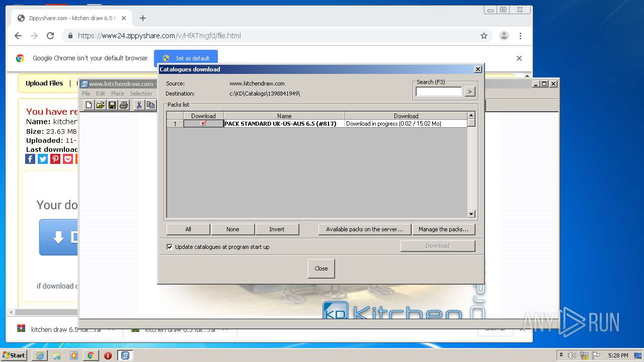
Task: Open a new Chrome tab
Action: (x=143, y=18)
